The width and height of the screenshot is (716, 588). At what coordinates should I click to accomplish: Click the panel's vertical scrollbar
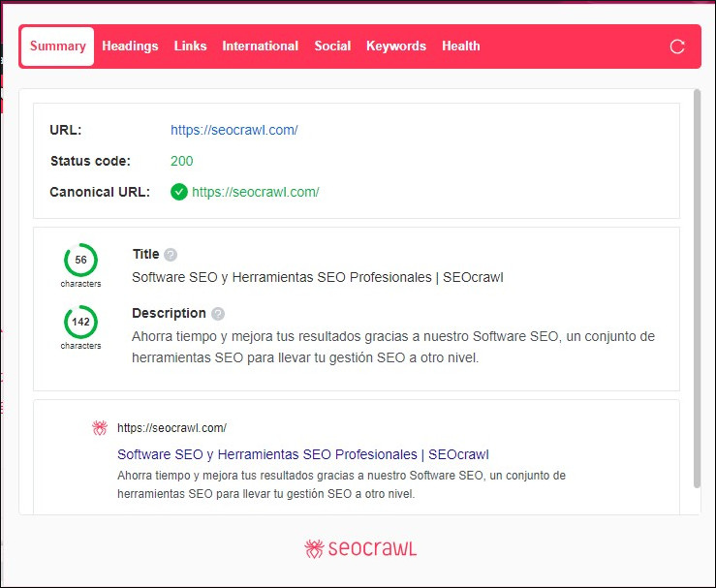[697, 289]
